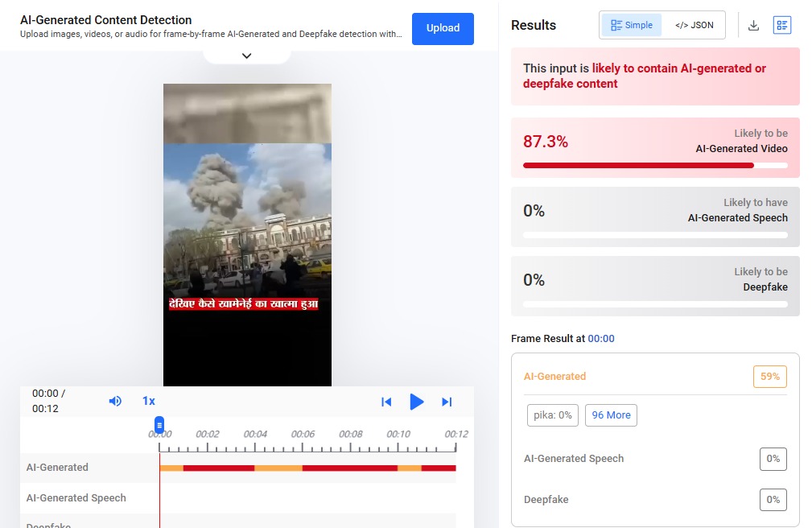Click the 59% AI-Generated score badge
Image resolution: width=812 pixels, height=528 pixels.
click(x=769, y=377)
